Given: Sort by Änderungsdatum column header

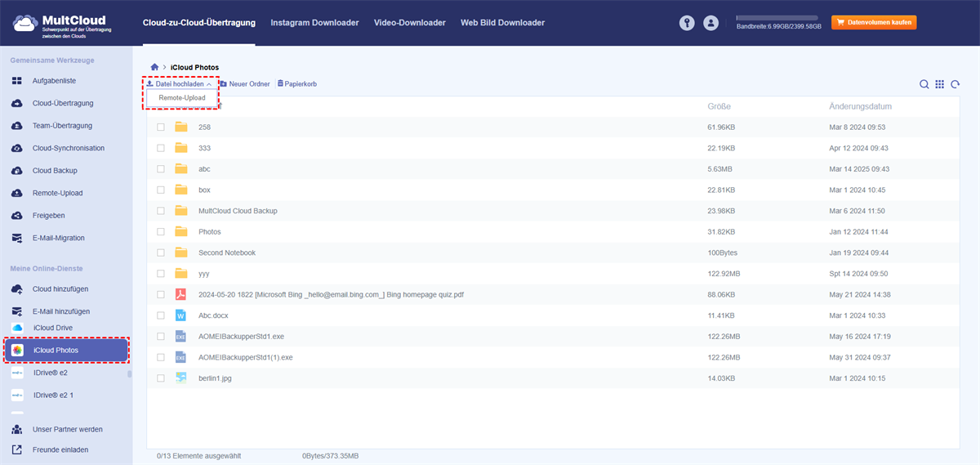Looking at the screenshot, I should point(860,106).
